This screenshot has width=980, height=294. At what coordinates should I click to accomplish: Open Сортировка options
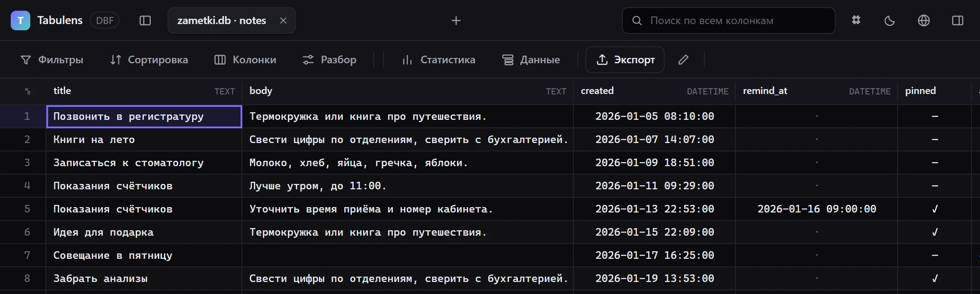(x=149, y=60)
